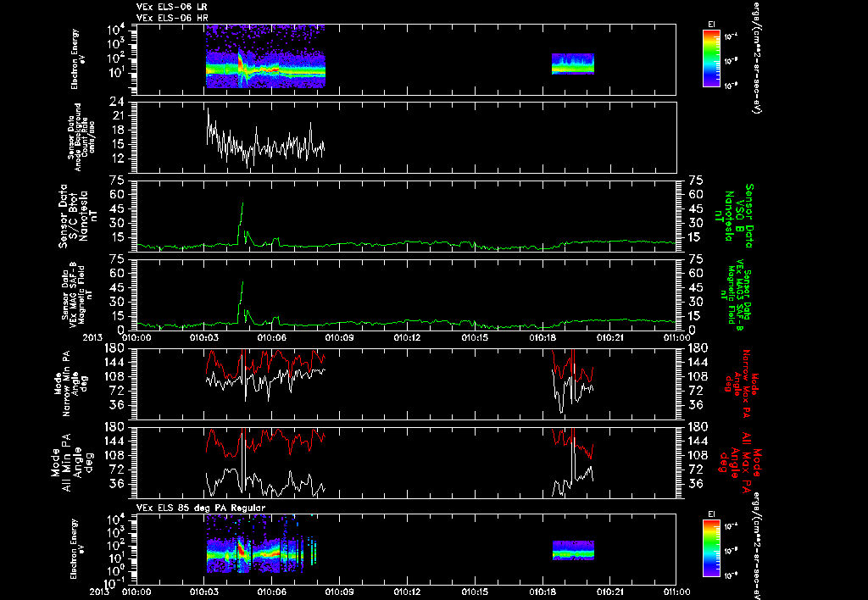This screenshot has height=600, width=868.
Task: Click "010:12" on the bottom time axis
Action: (408, 592)
